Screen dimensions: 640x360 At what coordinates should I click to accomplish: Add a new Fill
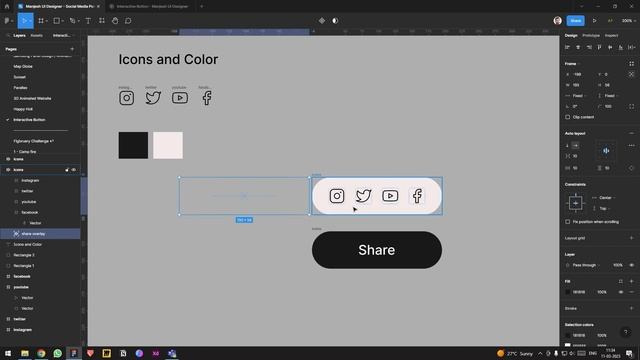tap(631, 281)
